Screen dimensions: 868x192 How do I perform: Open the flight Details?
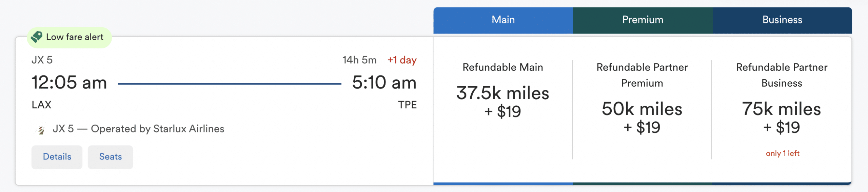(57, 157)
